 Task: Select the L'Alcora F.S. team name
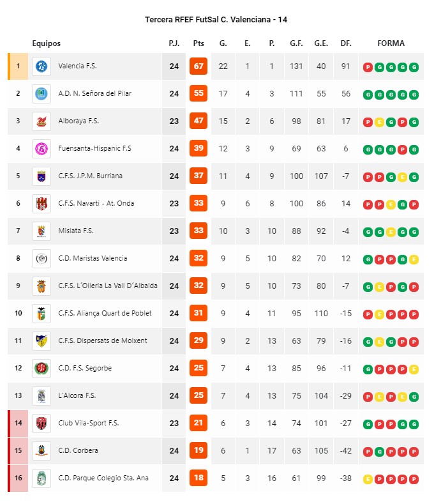[77, 395]
